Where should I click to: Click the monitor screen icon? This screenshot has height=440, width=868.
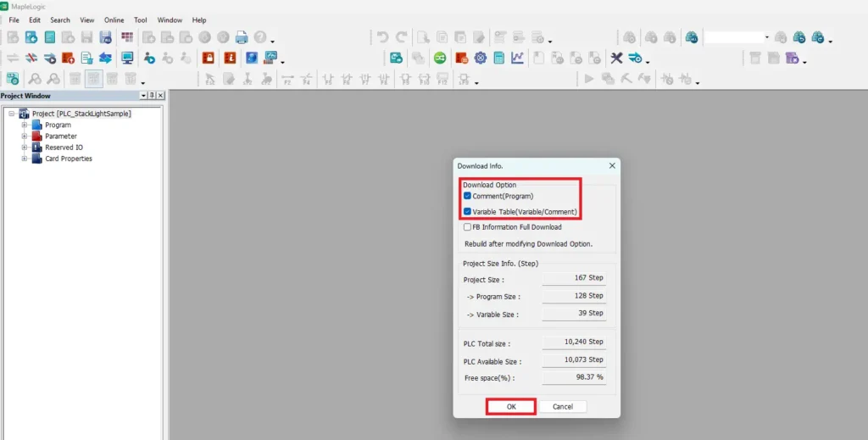click(x=127, y=58)
